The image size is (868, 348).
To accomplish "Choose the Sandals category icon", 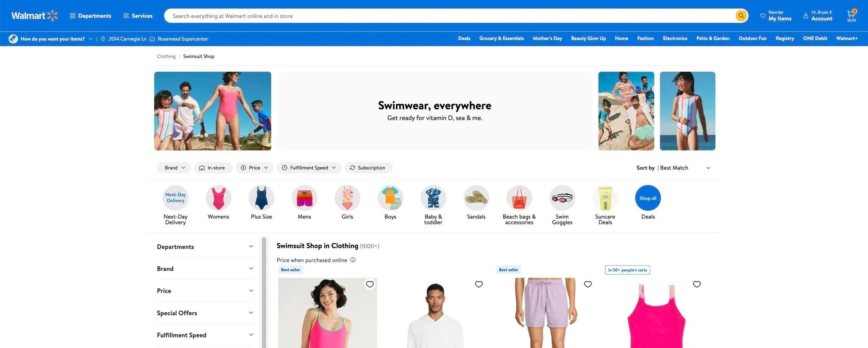I will click(476, 198).
